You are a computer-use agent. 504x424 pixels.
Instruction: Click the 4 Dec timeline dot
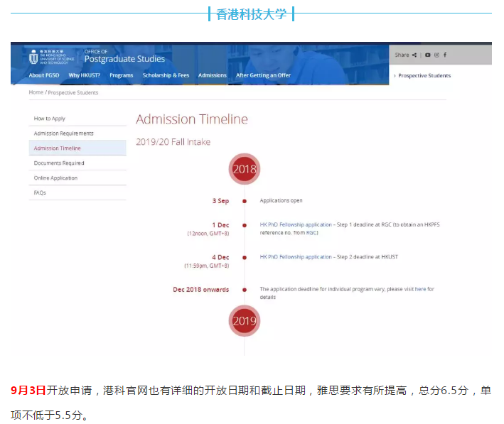(x=245, y=258)
